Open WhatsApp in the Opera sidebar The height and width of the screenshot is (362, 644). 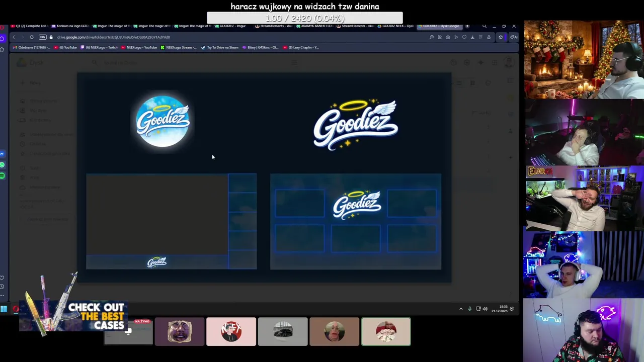click(3, 165)
